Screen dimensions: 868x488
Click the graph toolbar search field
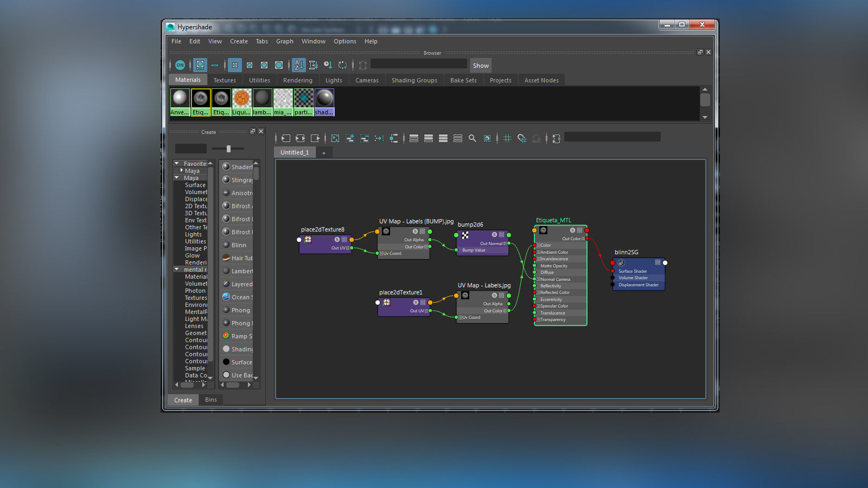coord(612,137)
